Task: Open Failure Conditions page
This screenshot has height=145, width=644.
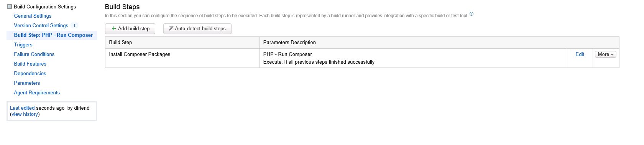Action: pyautogui.click(x=34, y=54)
